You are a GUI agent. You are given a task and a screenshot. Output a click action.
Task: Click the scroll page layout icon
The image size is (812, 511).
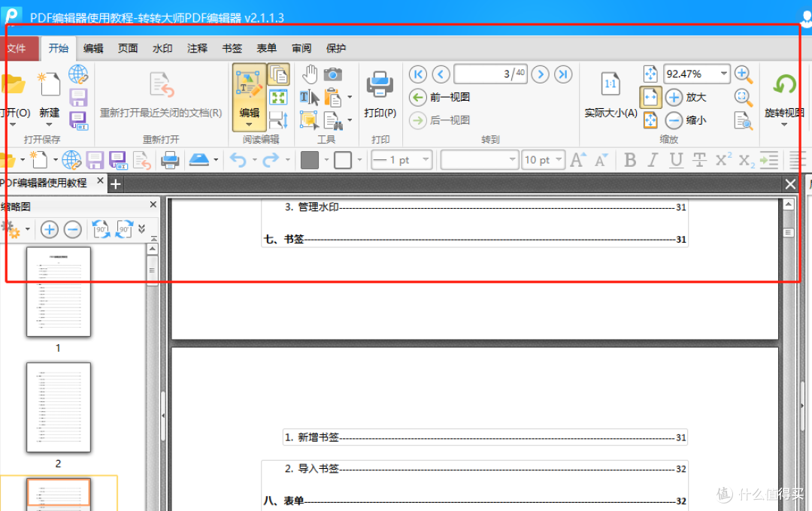tap(279, 120)
